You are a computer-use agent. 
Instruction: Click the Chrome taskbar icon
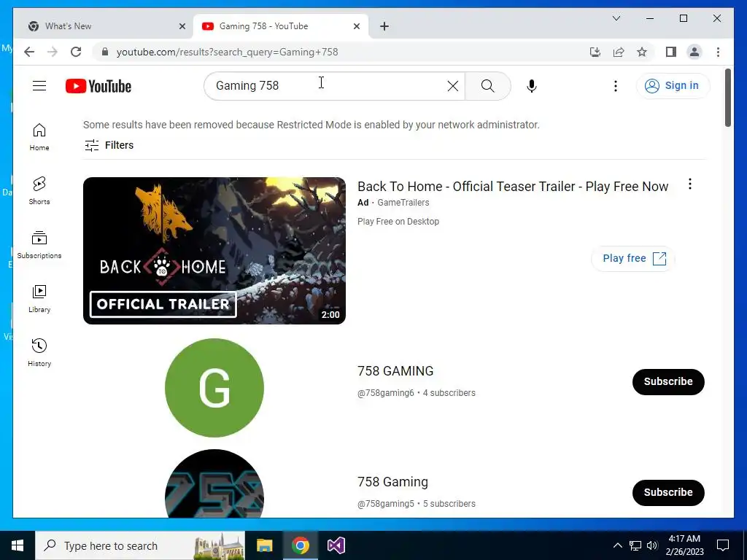[x=300, y=545]
